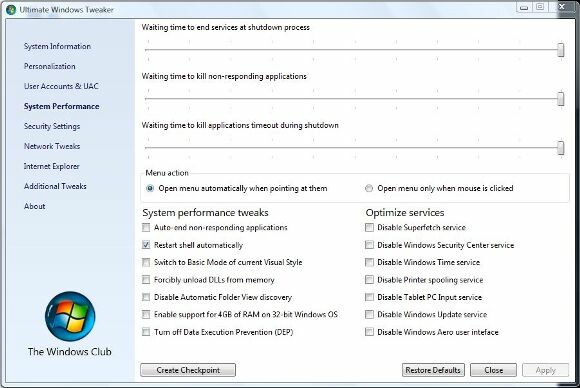Check Disable Printer spooling service
The width and height of the screenshot is (580, 388).
(x=369, y=280)
